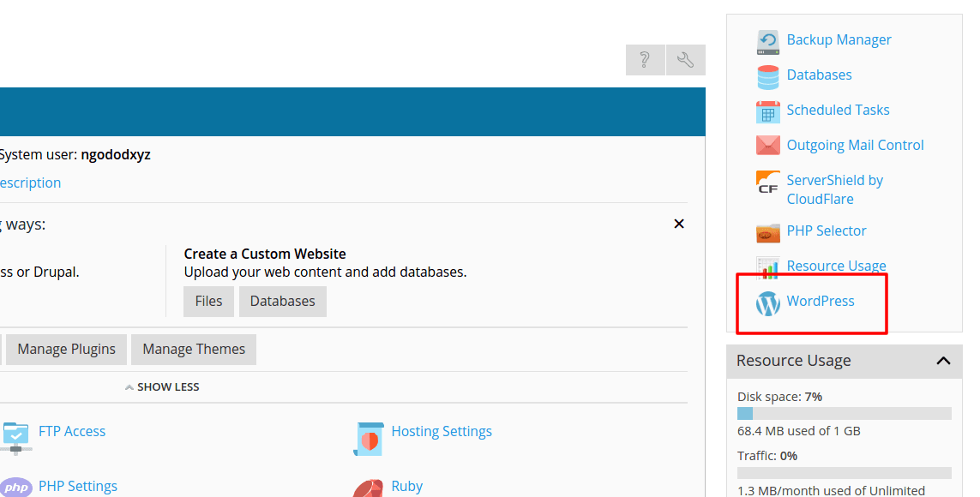Click the Scheduled Tasks calendar icon
Screen dimensions: 980x497
767,112
